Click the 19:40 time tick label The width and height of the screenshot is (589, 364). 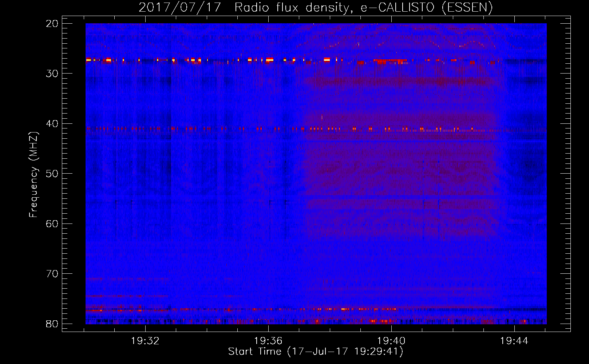pyautogui.click(x=391, y=341)
